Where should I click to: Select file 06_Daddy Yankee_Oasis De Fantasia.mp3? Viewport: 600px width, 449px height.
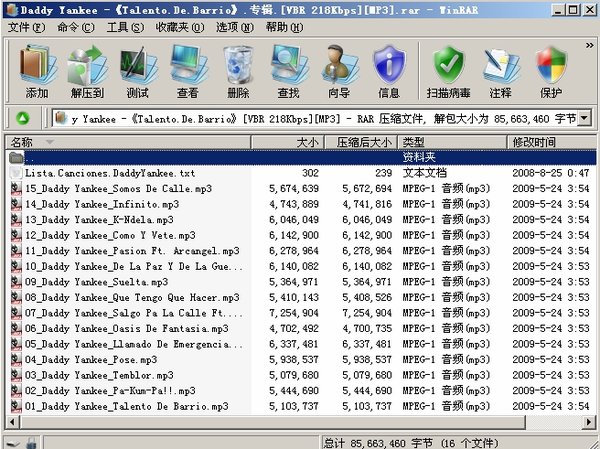point(127,328)
